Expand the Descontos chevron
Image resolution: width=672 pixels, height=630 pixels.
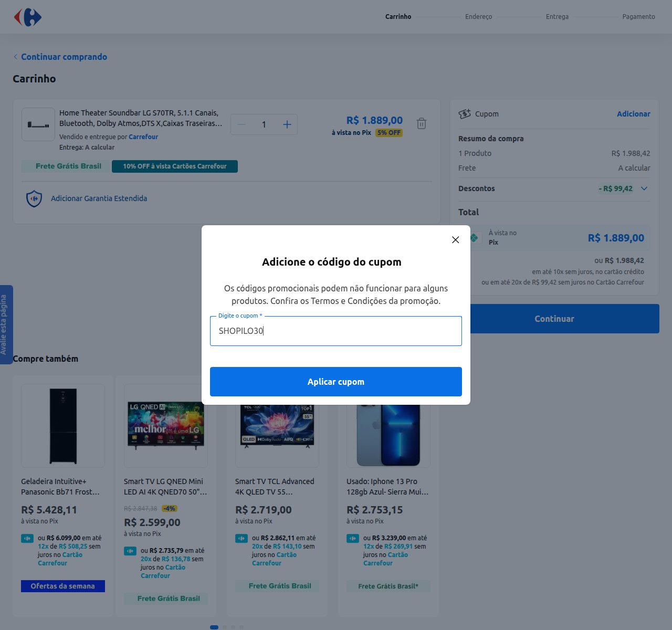(x=644, y=188)
